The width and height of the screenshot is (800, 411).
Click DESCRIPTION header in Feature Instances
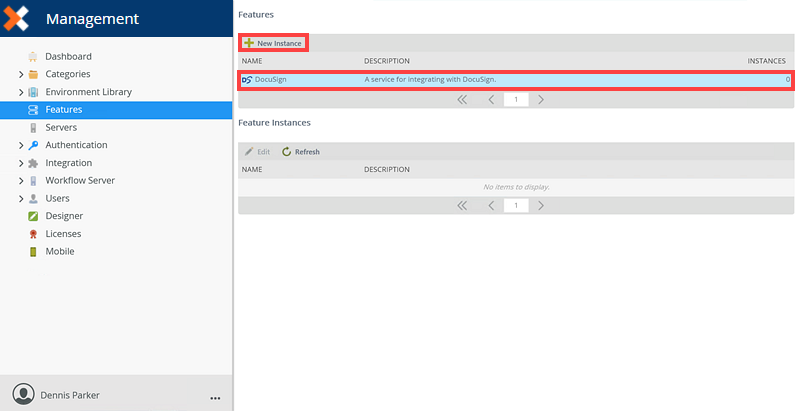click(x=387, y=169)
